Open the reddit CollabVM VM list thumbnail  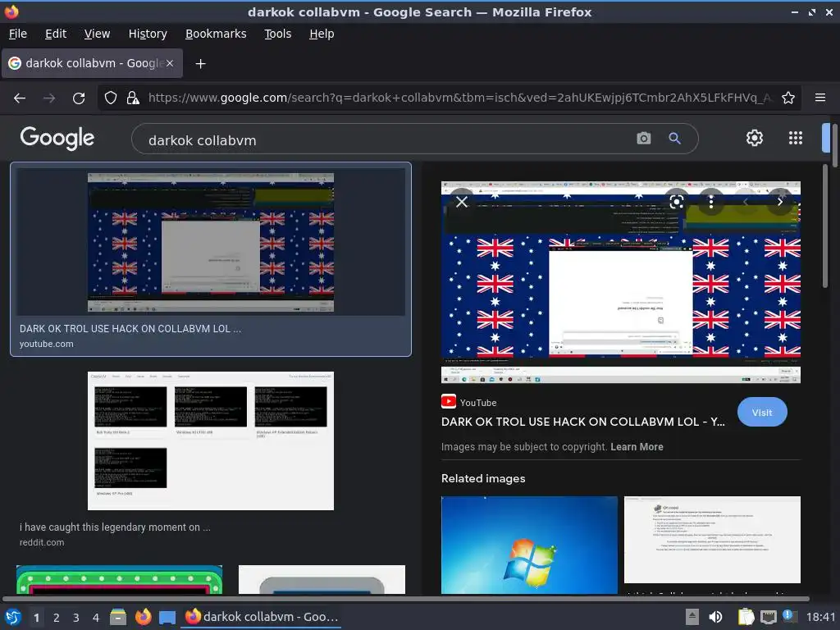point(211,441)
